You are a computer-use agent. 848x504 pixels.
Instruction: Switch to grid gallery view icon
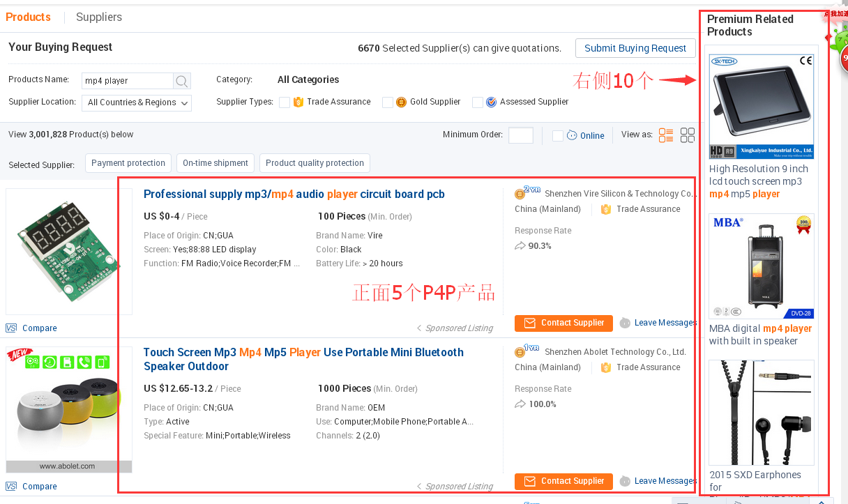pyautogui.click(x=688, y=135)
